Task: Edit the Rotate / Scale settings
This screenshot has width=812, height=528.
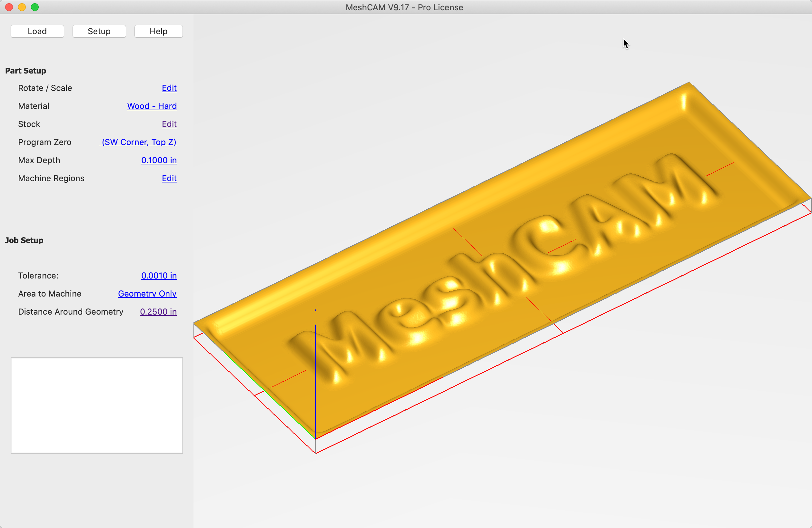Action: tap(169, 88)
